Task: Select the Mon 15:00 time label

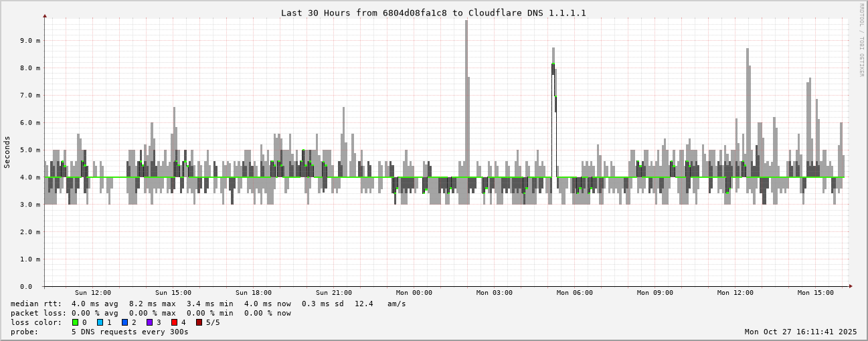Action: (816, 293)
